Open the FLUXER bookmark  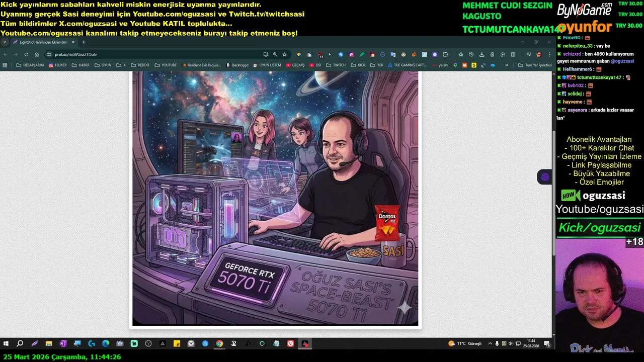click(x=57, y=65)
